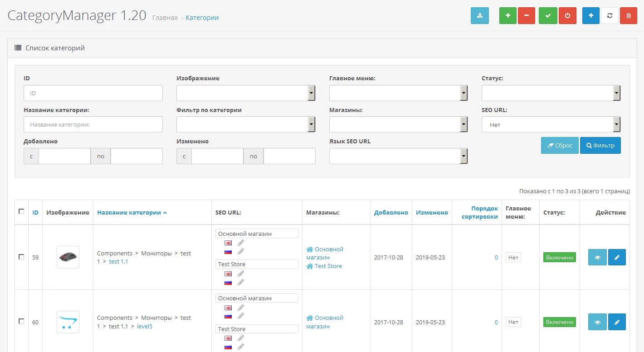Viewport: 644px width, 352px height.
Task: Click the red power disable button
Action: [567, 15]
